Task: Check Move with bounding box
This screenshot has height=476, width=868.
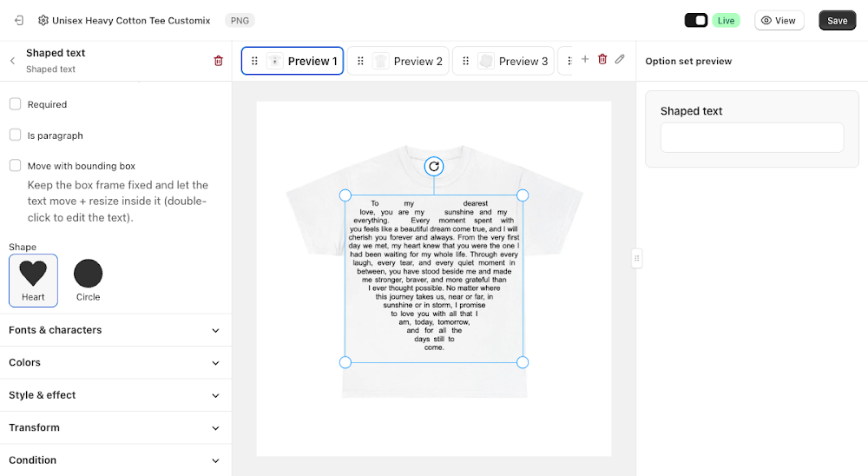Action: click(16, 166)
